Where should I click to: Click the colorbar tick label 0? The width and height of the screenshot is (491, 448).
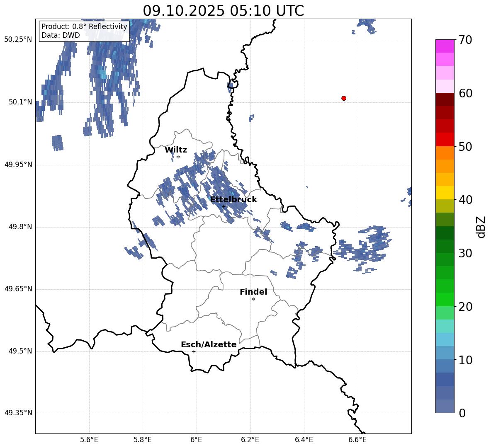(462, 413)
